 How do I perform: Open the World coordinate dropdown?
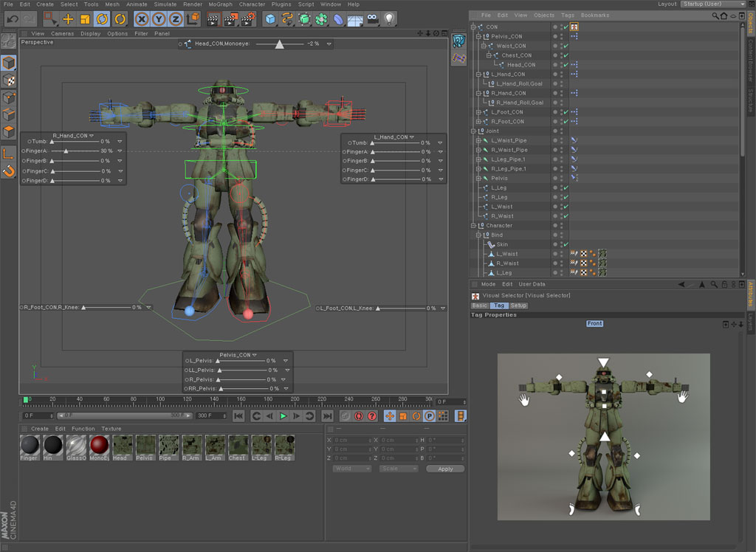click(352, 469)
